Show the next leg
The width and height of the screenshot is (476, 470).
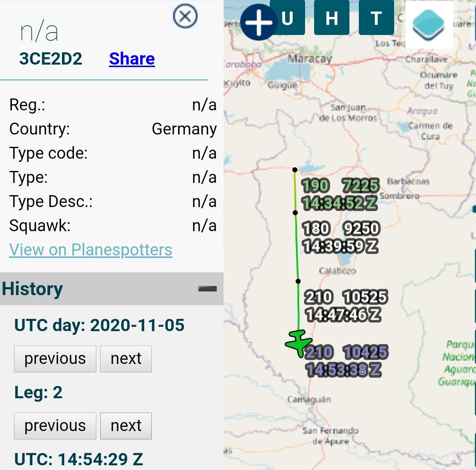[126, 426]
